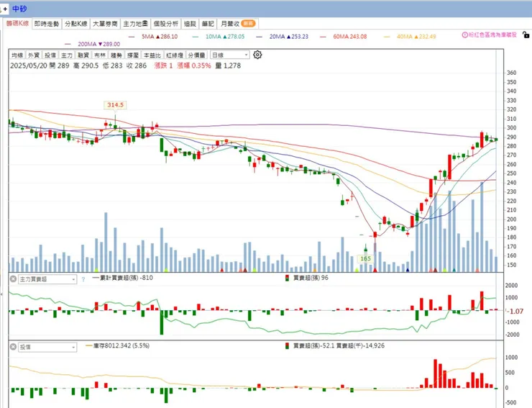Select the 主力地圖 tab
This screenshot has height=408, width=532.
[135, 24]
